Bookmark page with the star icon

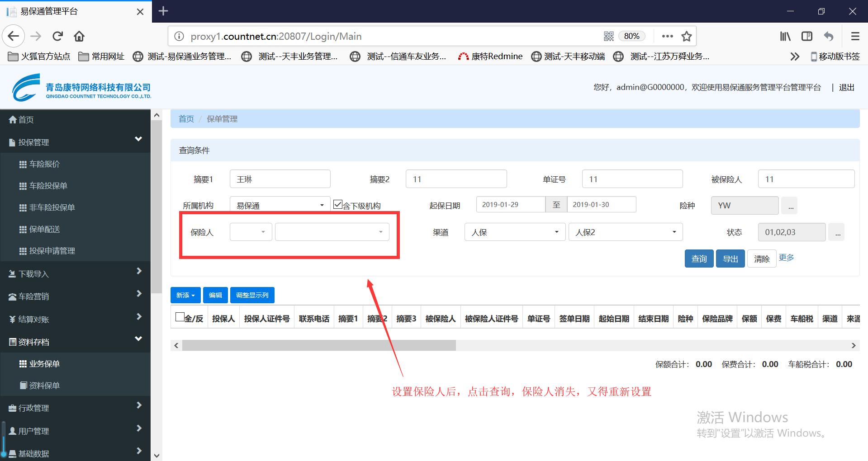687,36
